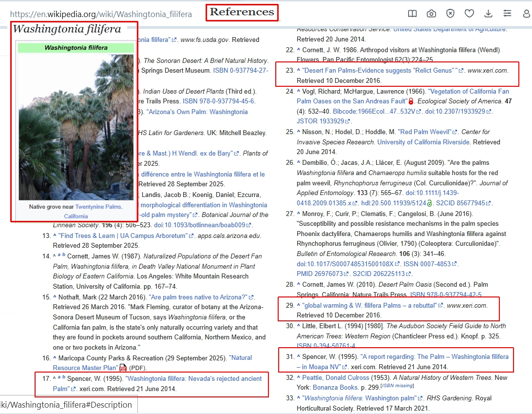This screenshot has width=532, height=414.
Task: Open doi:10.2307/1933929 link
Action: 457,111
